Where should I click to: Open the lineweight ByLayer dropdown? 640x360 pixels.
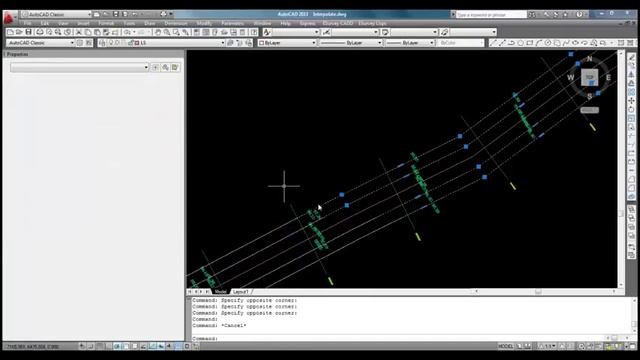431,42
